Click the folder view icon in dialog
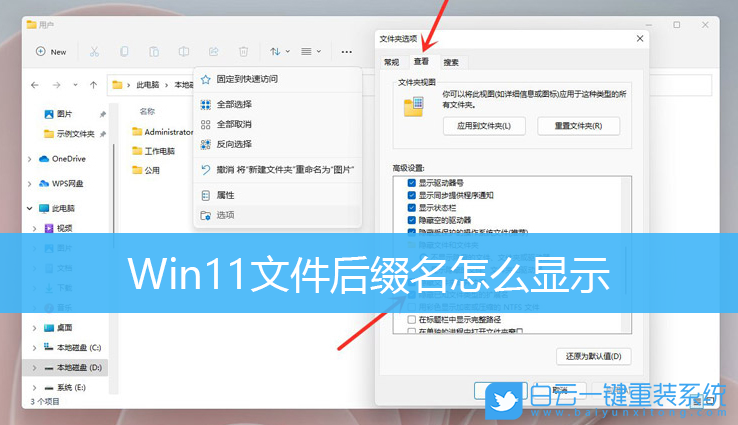 414,106
